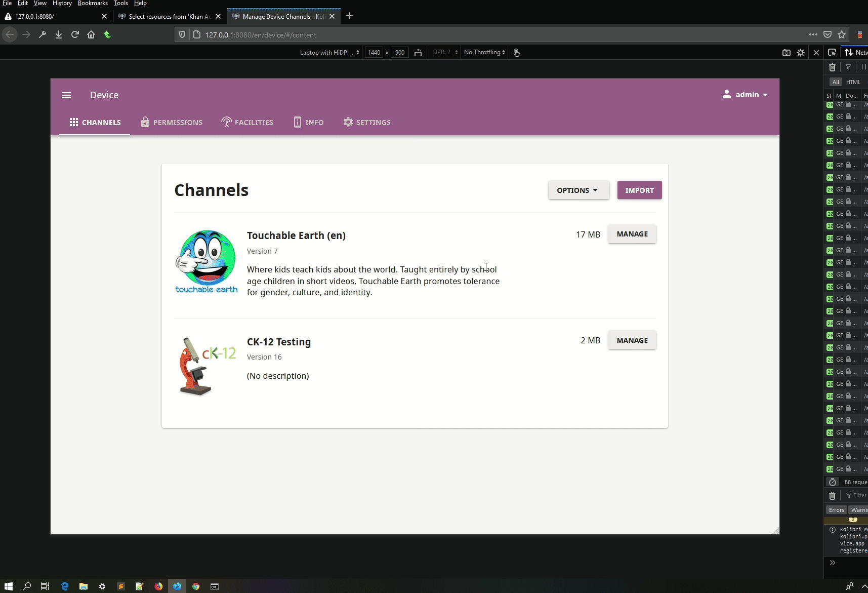Click the Import button
This screenshot has width=868, height=593.
point(639,190)
